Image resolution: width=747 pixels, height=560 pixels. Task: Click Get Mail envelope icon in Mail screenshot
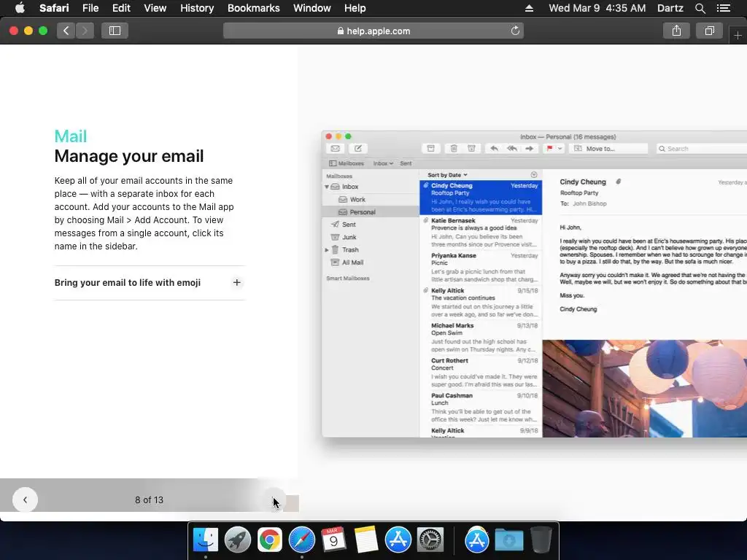point(336,149)
